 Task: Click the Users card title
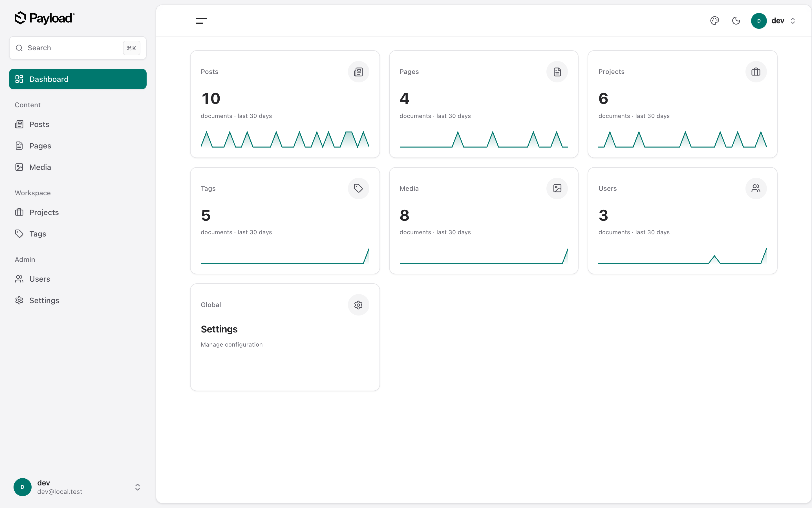607,189
